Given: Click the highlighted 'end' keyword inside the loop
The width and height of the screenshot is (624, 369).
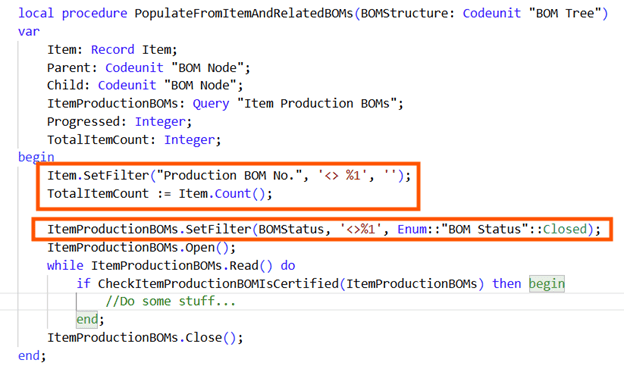Looking at the screenshot, I should 87,319.
